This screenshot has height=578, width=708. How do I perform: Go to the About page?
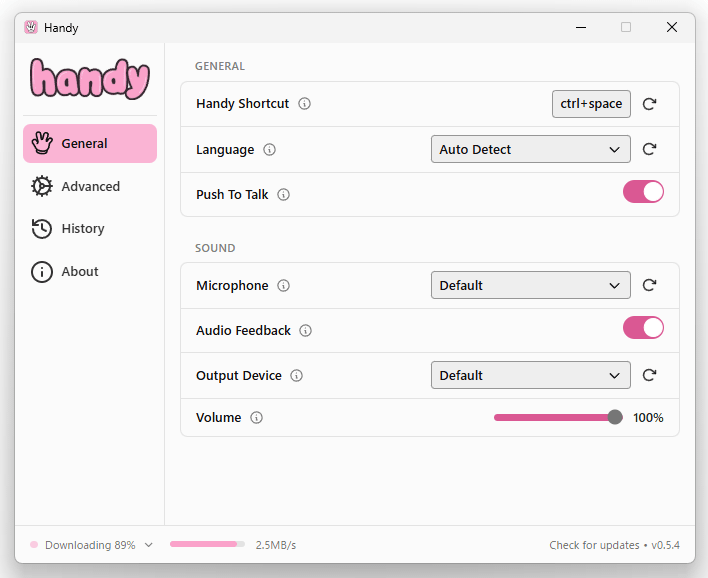pyautogui.click(x=79, y=272)
